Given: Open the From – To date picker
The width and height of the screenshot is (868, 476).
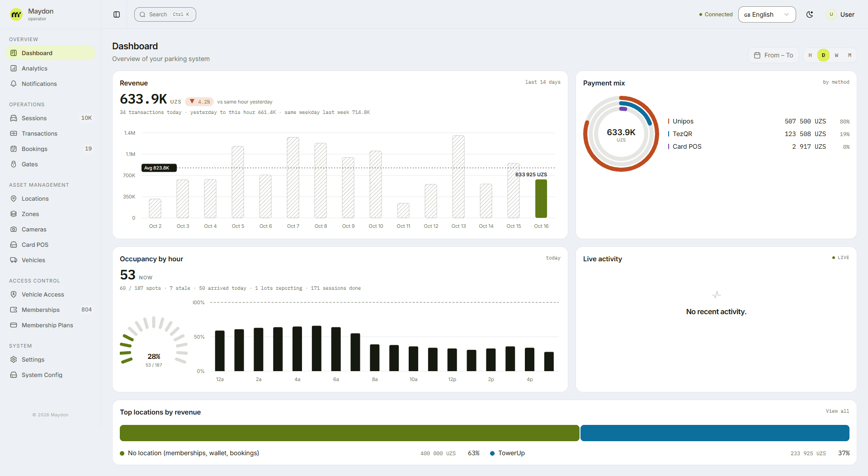Looking at the screenshot, I should [774, 55].
